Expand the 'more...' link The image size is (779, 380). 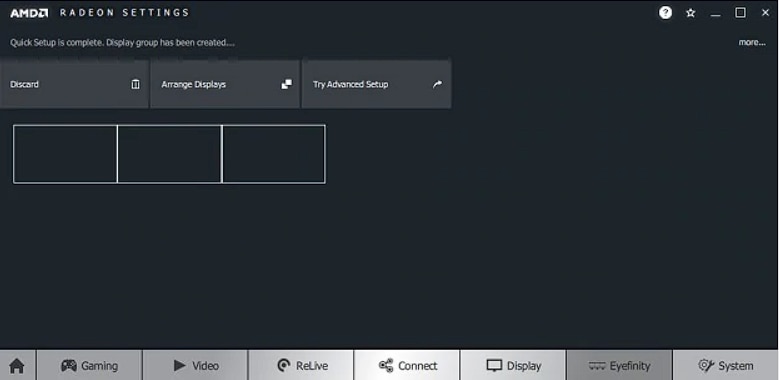click(752, 42)
